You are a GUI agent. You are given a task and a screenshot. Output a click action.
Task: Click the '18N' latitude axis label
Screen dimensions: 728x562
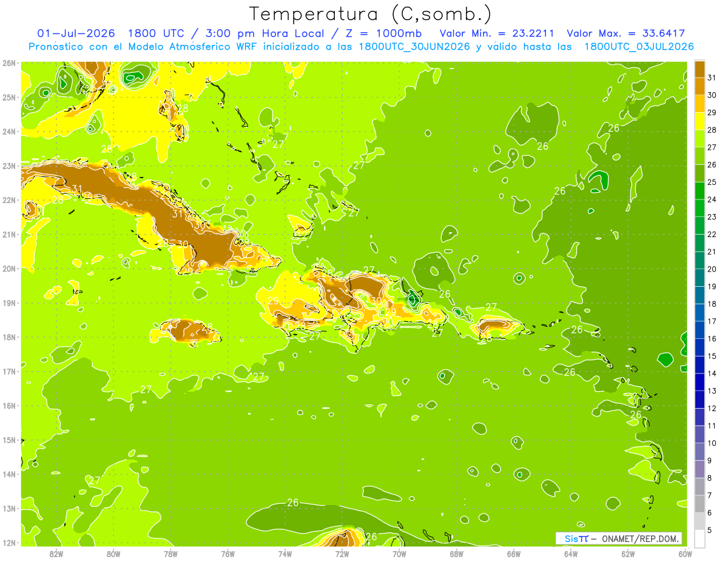coord(9,337)
